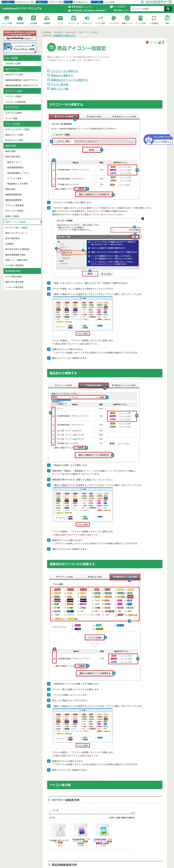Select グループの設定 sidebar section header
Screen dimensions: 174x868
(x=22, y=124)
